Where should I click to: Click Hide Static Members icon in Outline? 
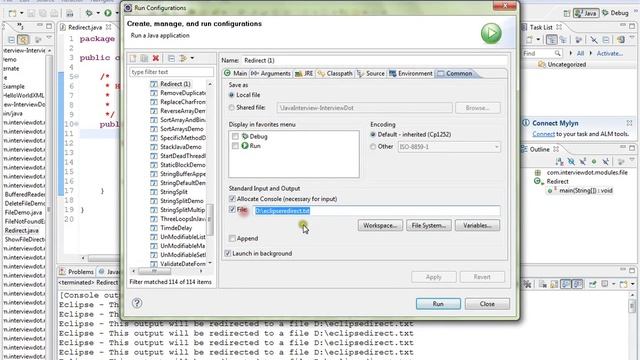point(582,162)
